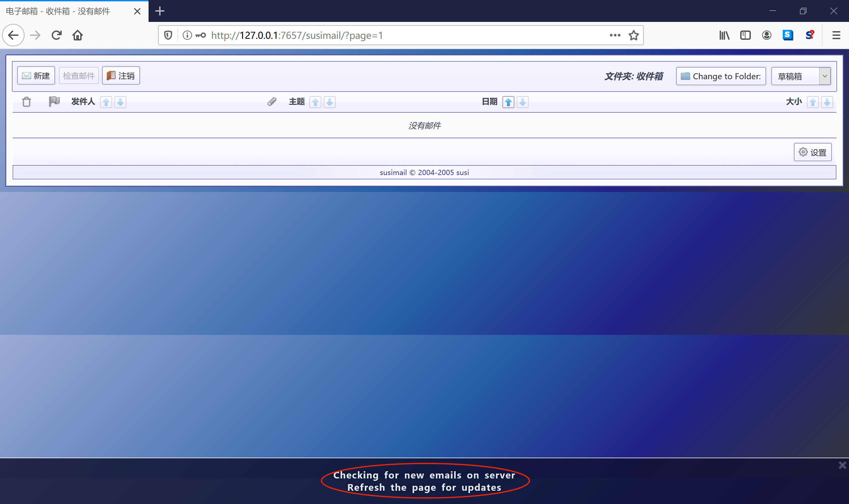Toggle active date ascending sort
The height and width of the screenshot is (504, 849).
point(508,102)
